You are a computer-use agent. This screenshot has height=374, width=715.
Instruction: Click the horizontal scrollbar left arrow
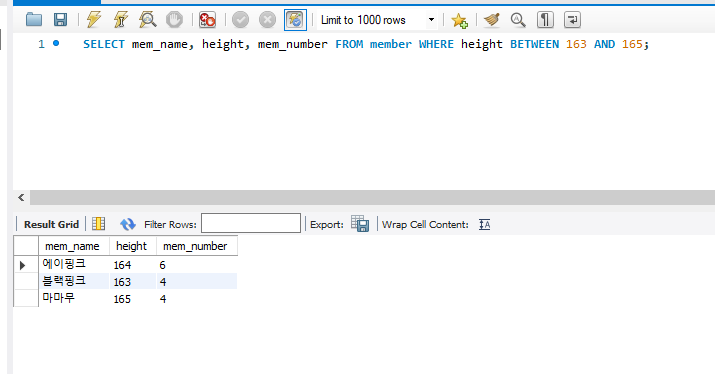pos(21,197)
